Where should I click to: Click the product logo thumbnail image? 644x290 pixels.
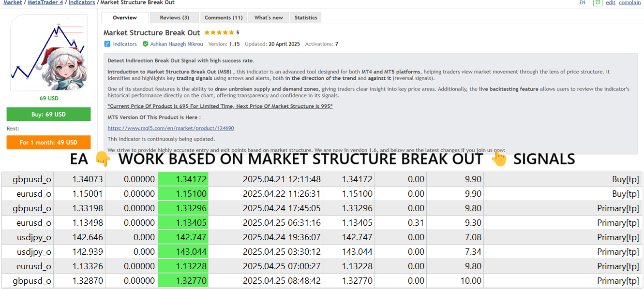48,53
